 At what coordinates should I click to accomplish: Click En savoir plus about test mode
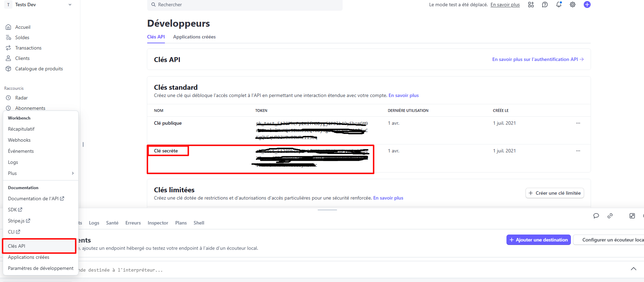[x=505, y=5]
